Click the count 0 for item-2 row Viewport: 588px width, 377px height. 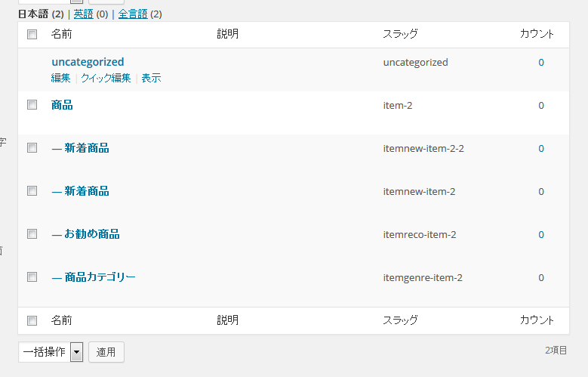click(x=541, y=106)
